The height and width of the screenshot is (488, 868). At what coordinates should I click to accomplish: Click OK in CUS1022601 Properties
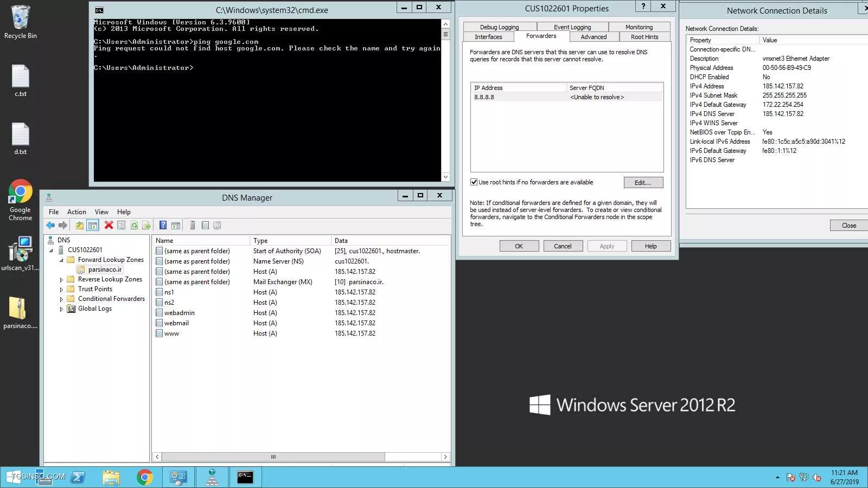coord(519,246)
